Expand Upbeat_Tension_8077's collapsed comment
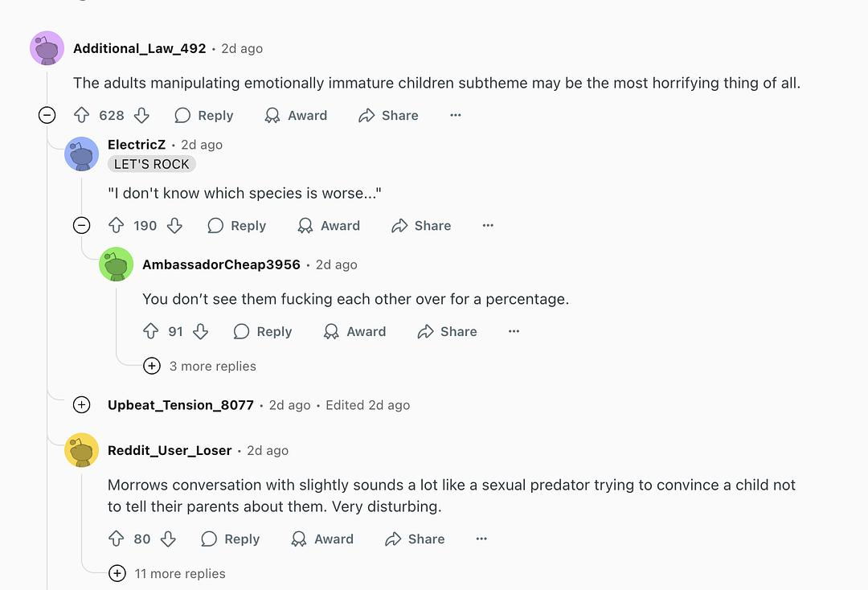 click(x=82, y=405)
